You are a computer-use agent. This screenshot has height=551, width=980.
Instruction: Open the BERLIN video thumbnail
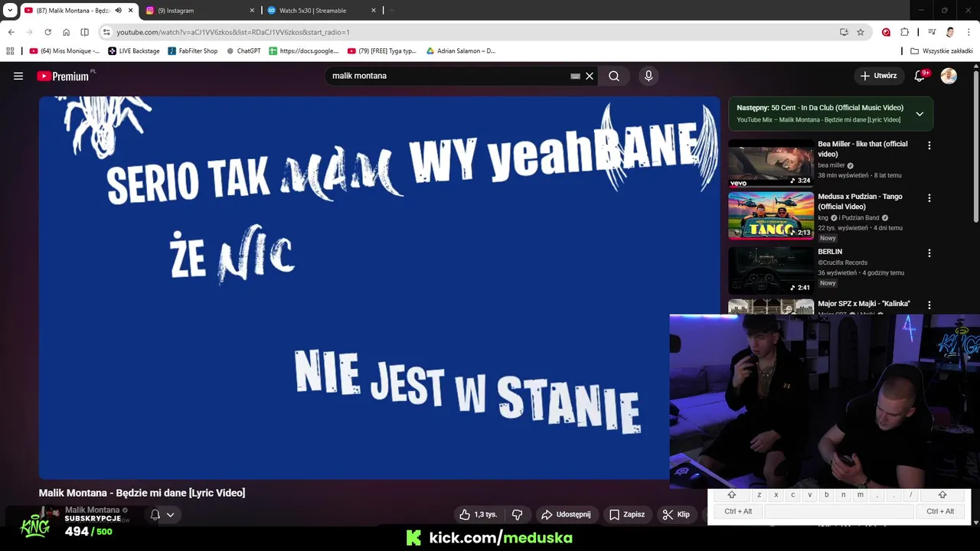(x=771, y=269)
